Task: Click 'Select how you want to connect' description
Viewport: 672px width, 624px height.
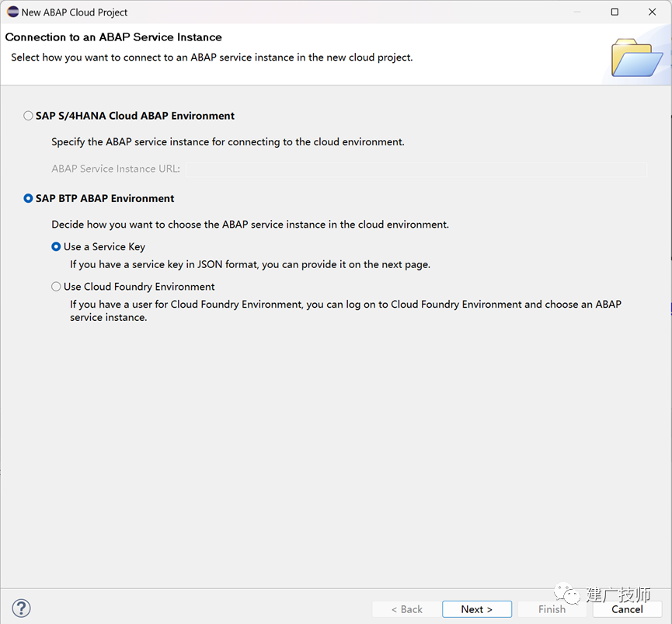Action: click(x=212, y=58)
